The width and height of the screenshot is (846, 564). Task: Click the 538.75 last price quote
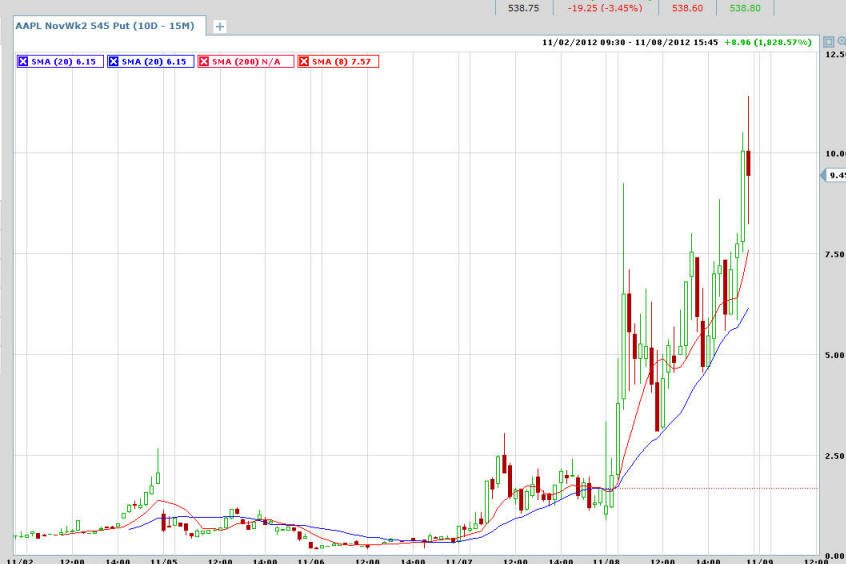click(523, 8)
